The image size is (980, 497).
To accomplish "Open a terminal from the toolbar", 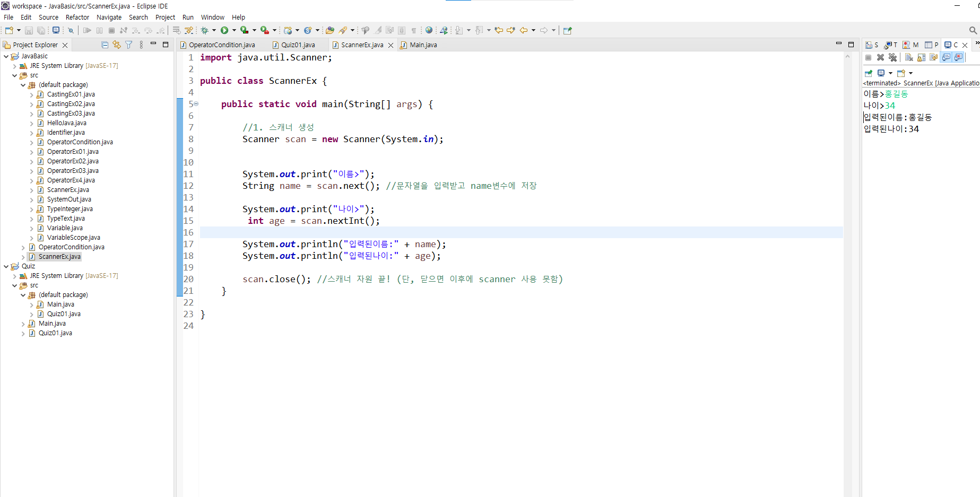I will click(x=56, y=30).
